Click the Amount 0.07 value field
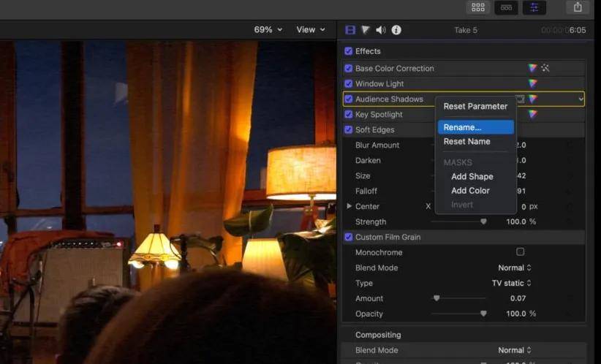Image resolution: width=601 pixels, height=364 pixels. pyautogui.click(x=518, y=298)
